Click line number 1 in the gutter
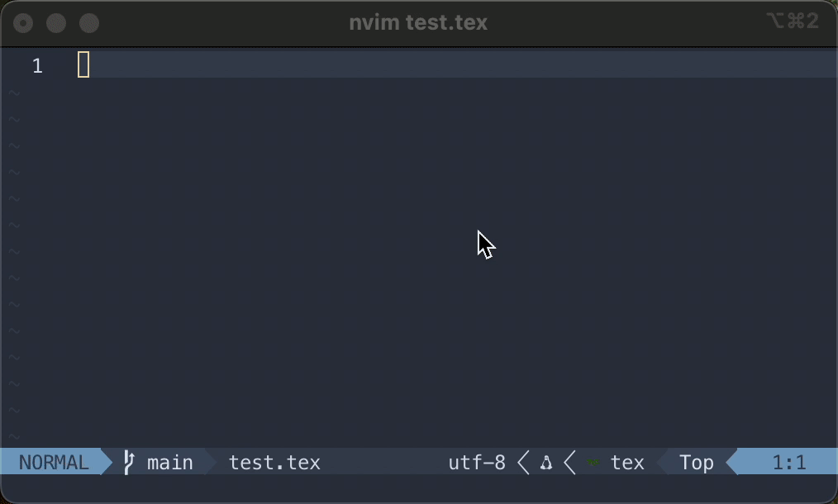The width and height of the screenshot is (838, 504). click(x=37, y=65)
